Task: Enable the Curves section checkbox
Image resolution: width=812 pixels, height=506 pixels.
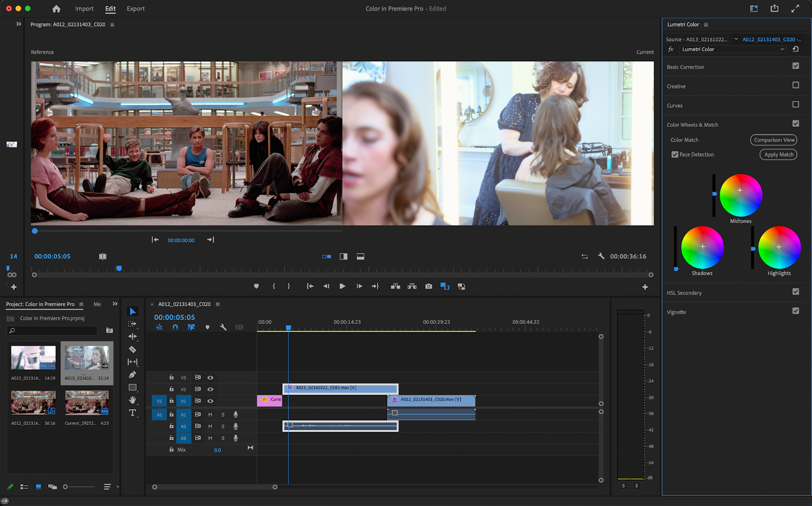Action: click(x=796, y=104)
